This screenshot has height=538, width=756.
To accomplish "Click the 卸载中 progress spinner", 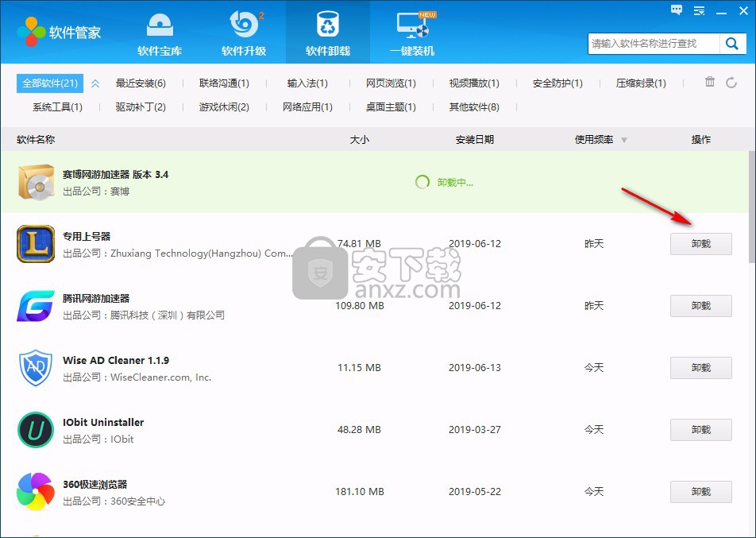I will coord(422,182).
